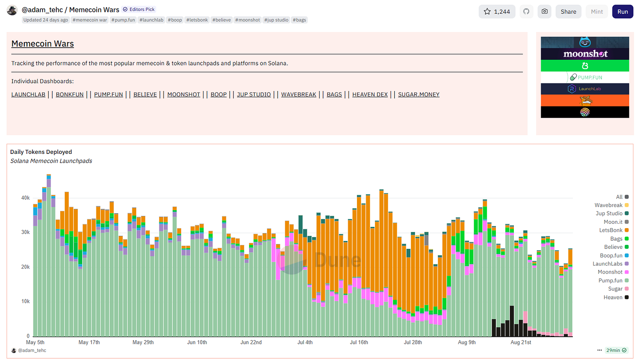Toggle Jup Studio legend entry
640x364 pixels.
pos(612,214)
